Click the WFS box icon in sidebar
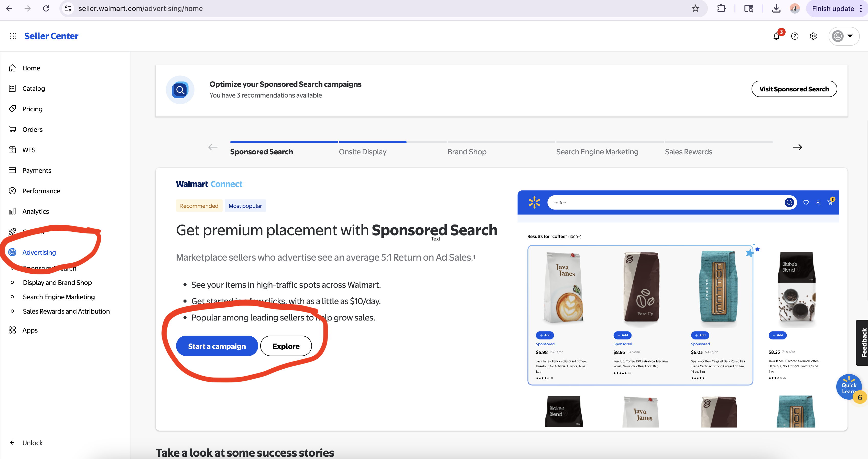The width and height of the screenshot is (868, 459). point(12,150)
